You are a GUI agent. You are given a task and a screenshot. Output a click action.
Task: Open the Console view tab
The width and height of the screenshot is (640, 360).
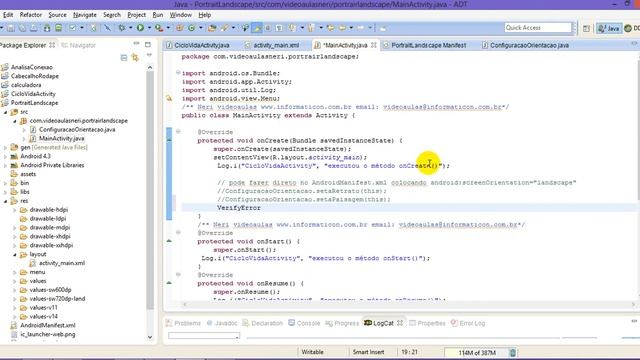click(x=304, y=323)
